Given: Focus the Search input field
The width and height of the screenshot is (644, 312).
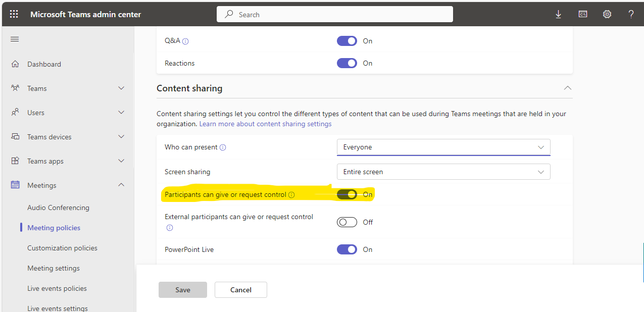Looking at the screenshot, I should 335,14.
